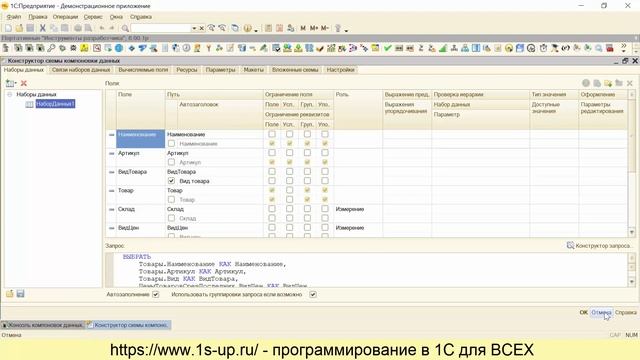Open the search box dropdown arrow
This screenshot has width=640, height=360.
pos(194,28)
